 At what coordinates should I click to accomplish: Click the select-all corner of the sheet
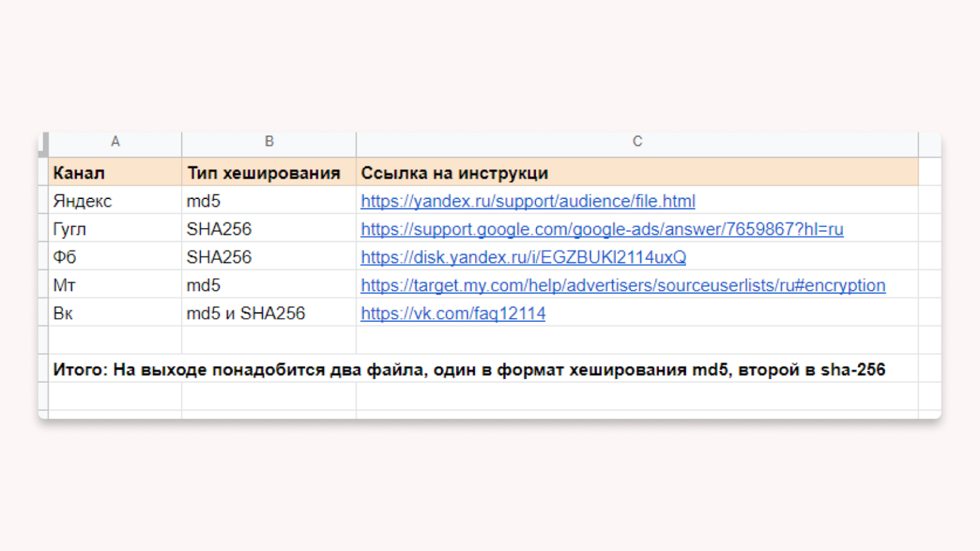43,144
